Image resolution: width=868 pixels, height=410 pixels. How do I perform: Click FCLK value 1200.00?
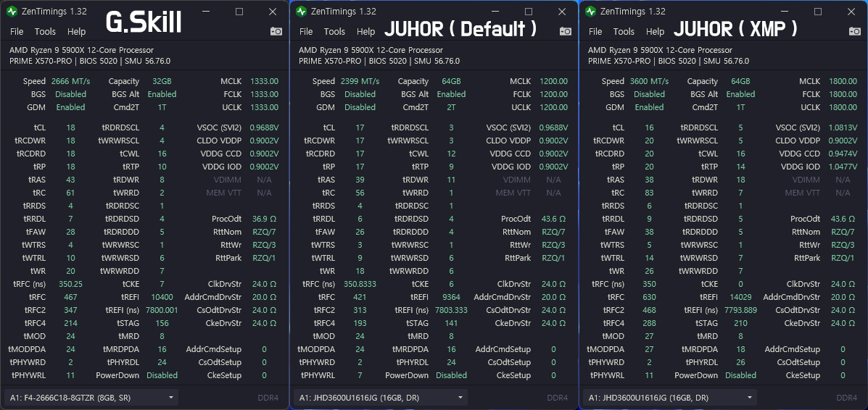[x=553, y=94]
